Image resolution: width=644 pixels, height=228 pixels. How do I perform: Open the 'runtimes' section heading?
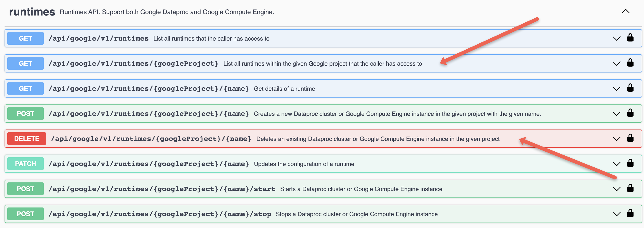[x=32, y=12]
